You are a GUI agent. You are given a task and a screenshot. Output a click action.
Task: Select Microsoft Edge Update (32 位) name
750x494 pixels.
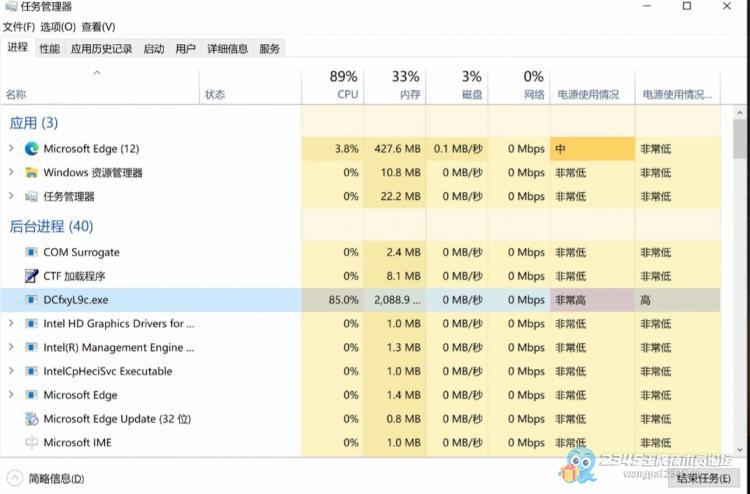(x=117, y=419)
